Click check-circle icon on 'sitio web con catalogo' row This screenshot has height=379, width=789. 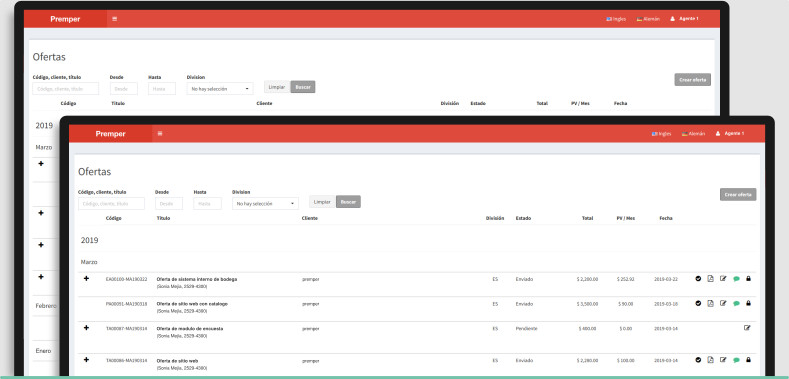point(698,304)
